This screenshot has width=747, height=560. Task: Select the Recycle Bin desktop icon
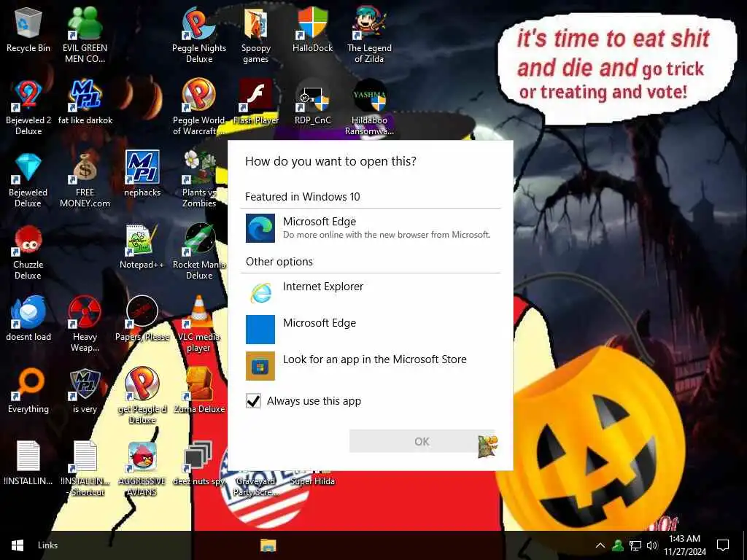point(28,29)
